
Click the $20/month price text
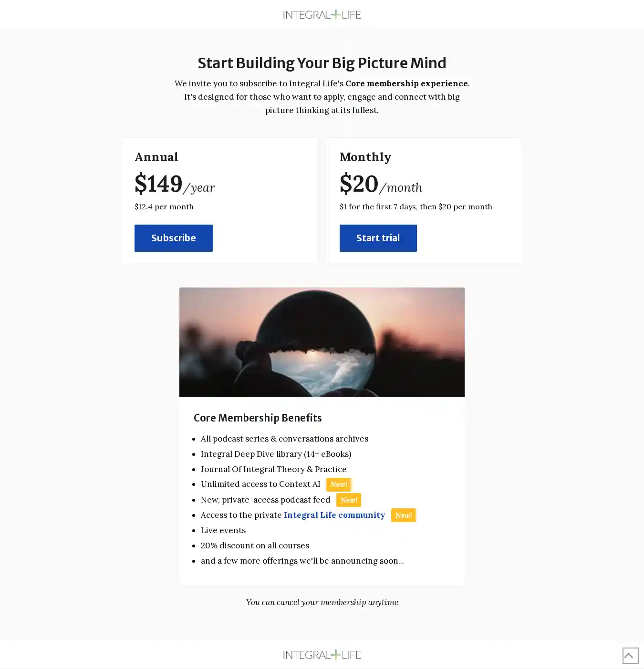click(x=381, y=185)
